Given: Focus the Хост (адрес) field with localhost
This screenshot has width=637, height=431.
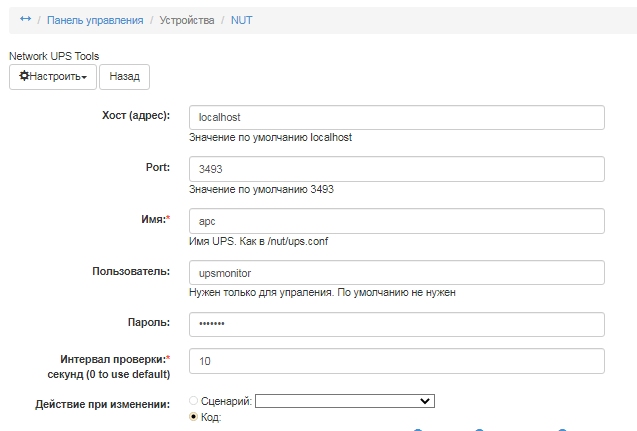Looking at the screenshot, I should [397, 117].
